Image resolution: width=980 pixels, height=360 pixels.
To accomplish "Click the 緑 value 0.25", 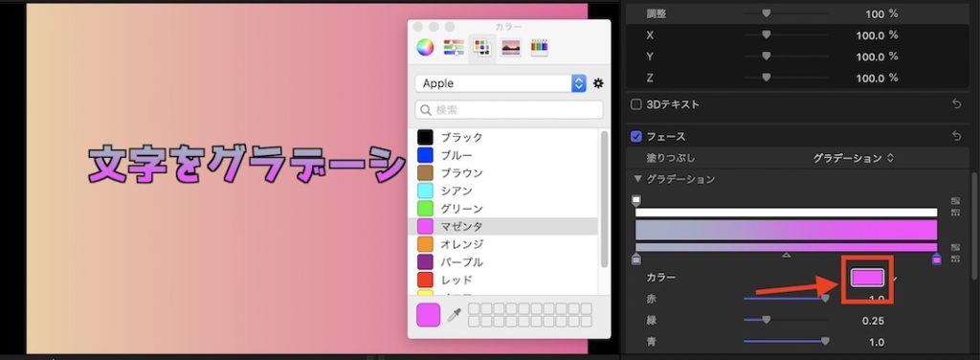I will click(x=873, y=321).
